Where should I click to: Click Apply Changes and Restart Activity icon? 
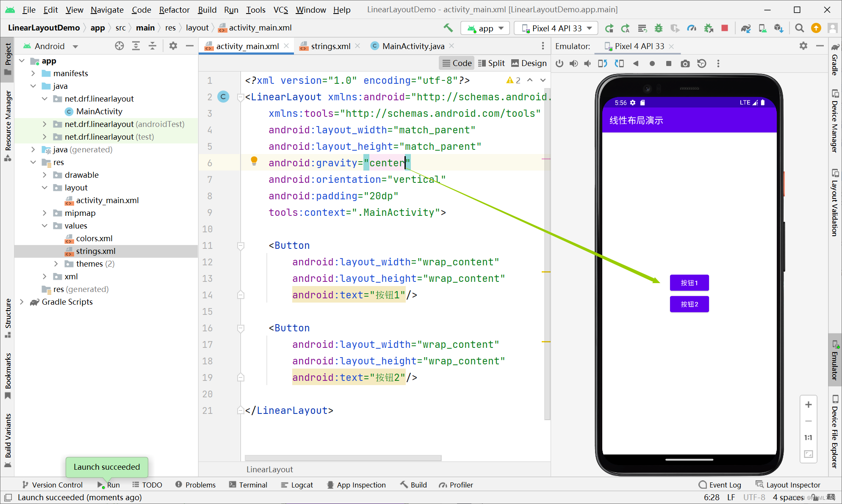626,28
